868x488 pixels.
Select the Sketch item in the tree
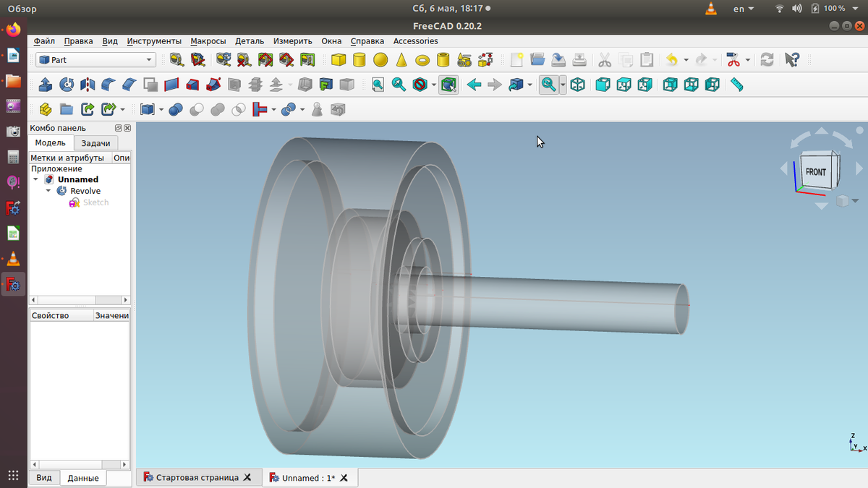(95, 202)
